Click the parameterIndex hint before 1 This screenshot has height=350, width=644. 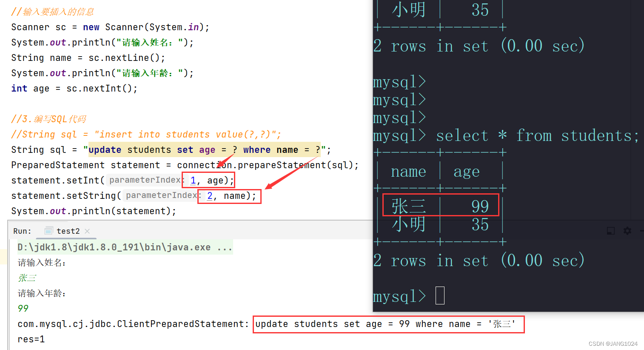click(145, 180)
